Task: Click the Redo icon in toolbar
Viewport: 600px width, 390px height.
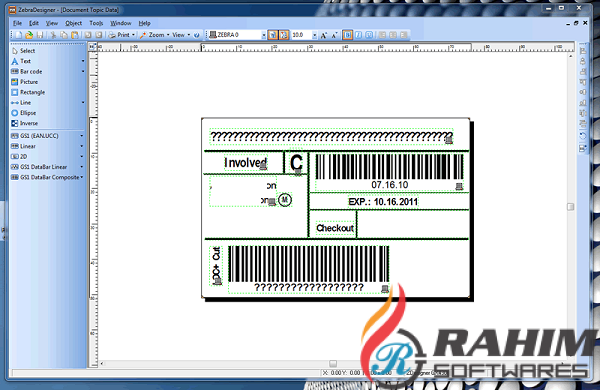Action: click(x=99, y=35)
